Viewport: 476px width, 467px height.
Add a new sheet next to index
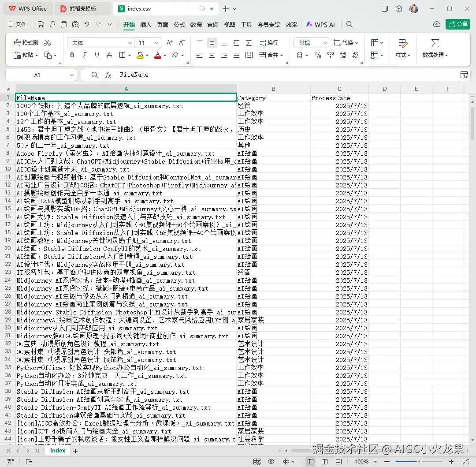pos(75,451)
